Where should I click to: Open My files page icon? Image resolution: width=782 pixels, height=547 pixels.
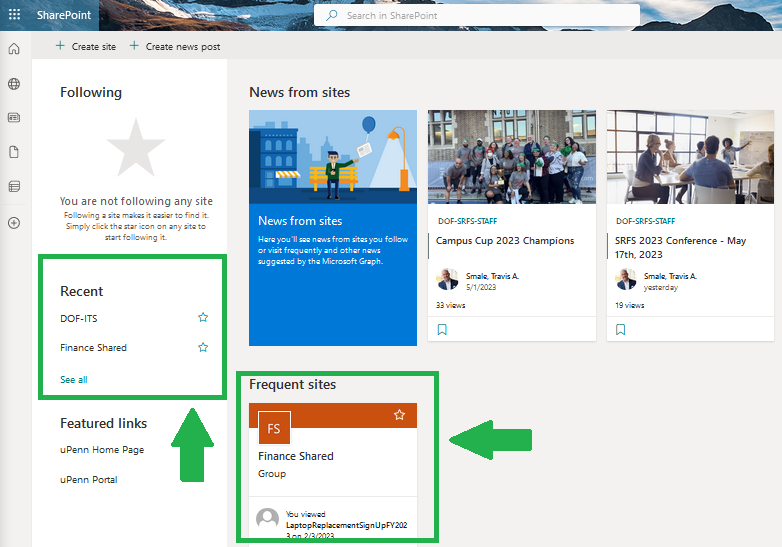[x=14, y=152]
